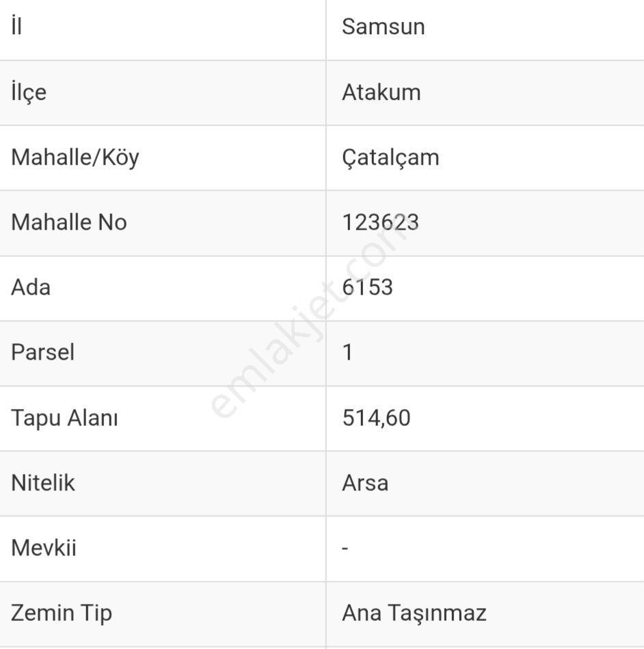Click the İlçe row label
The width and height of the screenshot is (644, 649).
(29, 92)
